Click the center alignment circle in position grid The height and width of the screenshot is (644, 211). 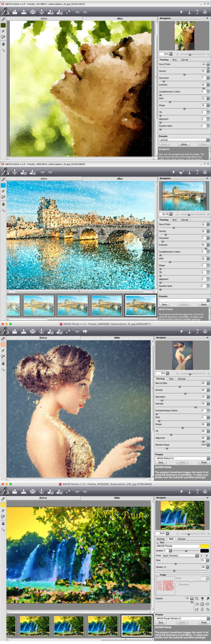coord(202,604)
